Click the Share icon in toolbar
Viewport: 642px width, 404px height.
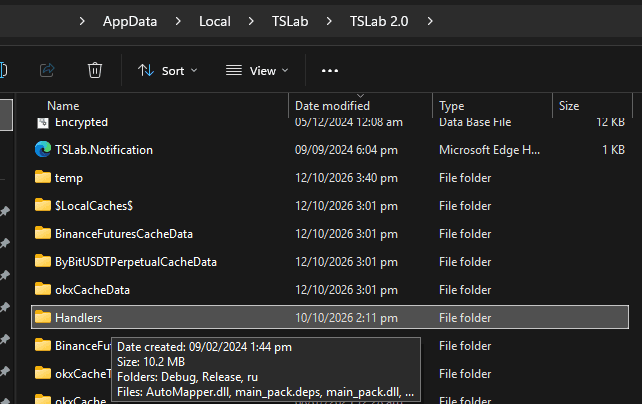click(47, 70)
